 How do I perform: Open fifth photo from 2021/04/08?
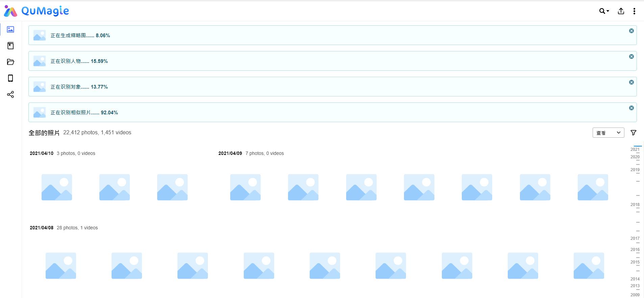[325, 266]
